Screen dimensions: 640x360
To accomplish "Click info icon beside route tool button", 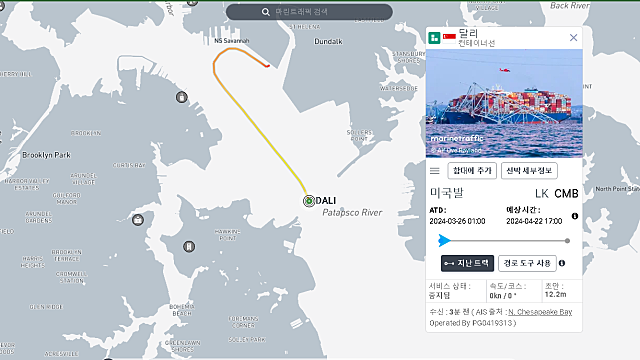I will pos(562,263).
